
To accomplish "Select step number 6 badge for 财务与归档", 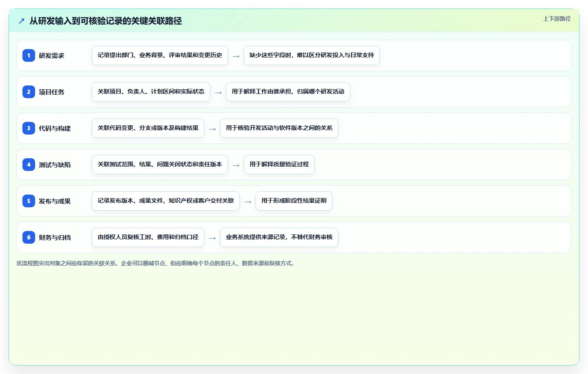I will (x=29, y=237).
